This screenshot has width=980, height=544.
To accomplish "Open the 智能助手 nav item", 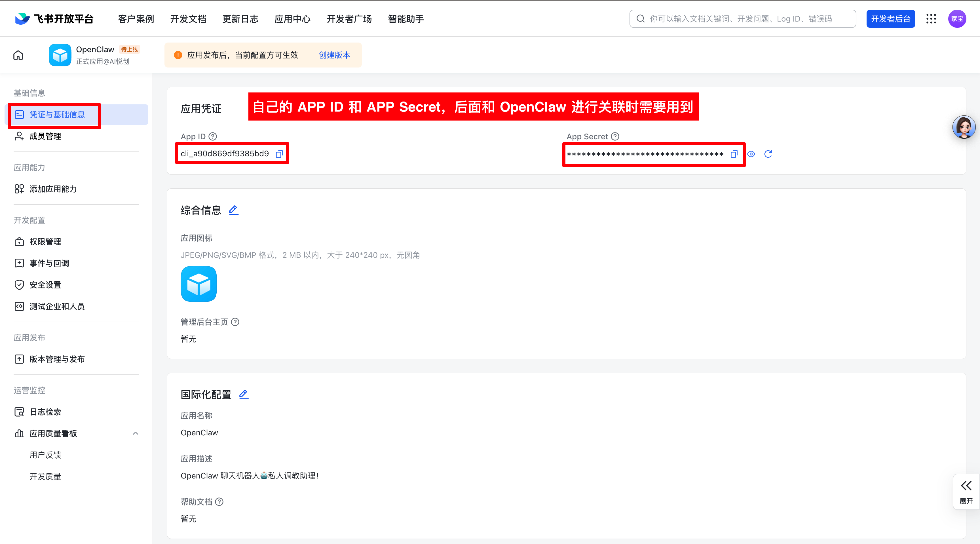I will [x=406, y=19].
